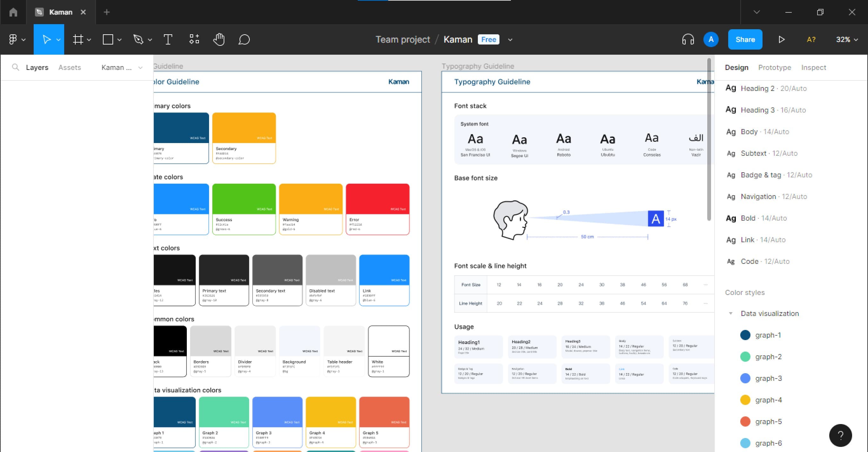
Task: Click the Heading1 usage card
Action: coord(478,347)
